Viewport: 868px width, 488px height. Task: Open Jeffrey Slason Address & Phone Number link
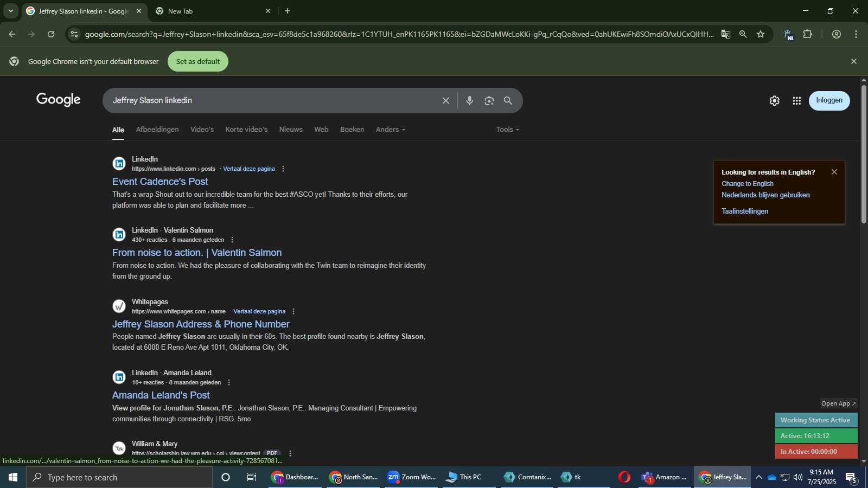click(x=201, y=324)
